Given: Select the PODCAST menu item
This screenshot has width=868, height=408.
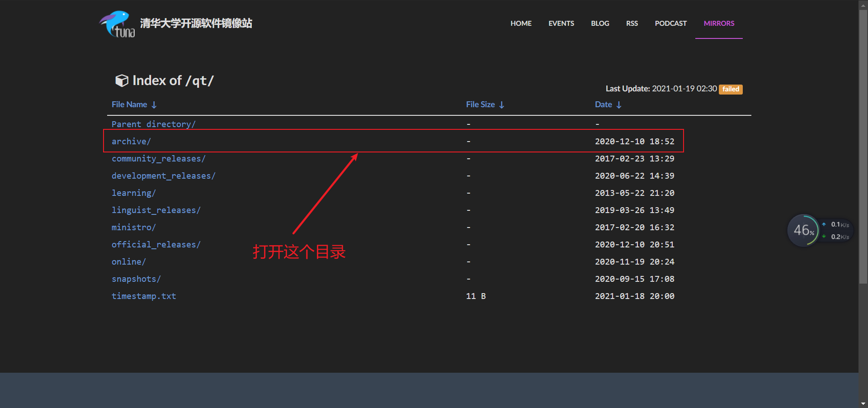Looking at the screenshot, I should point(671,23).
